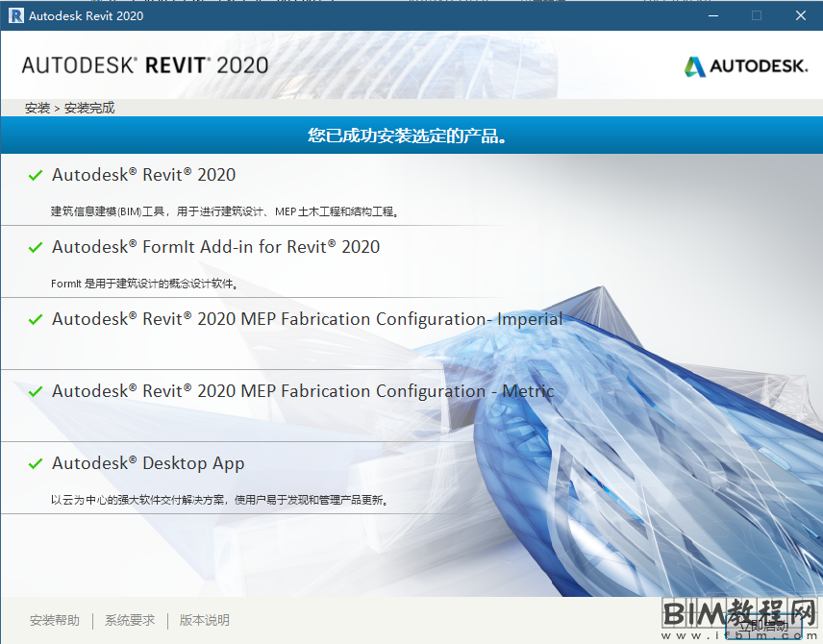Click the Revit icon in the title bar
Screen dimensions: 823x644
tap(16, 15)
